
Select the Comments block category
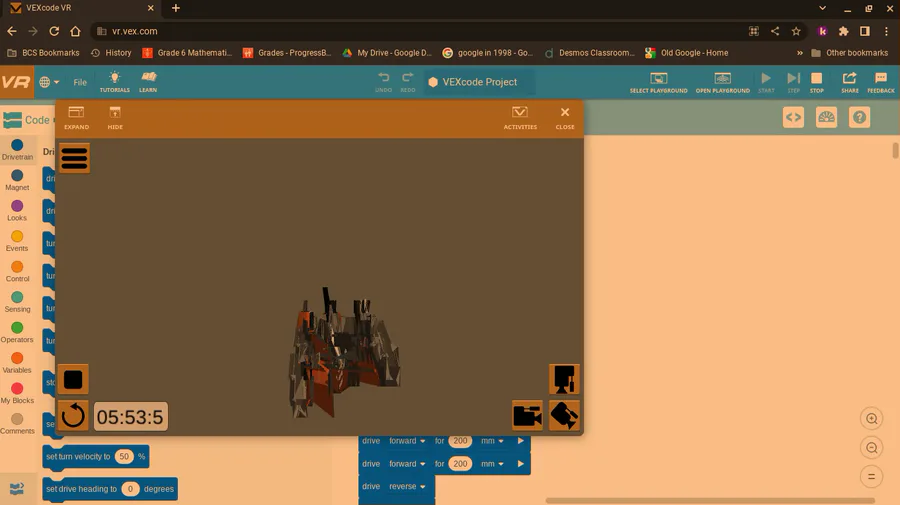[17, 424]
